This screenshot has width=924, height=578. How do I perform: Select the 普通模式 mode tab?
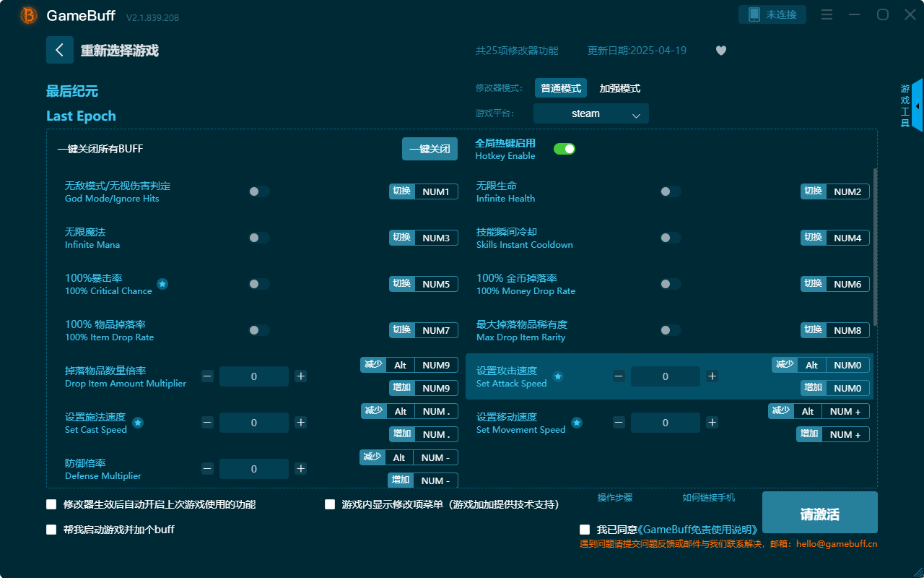click(561, 88)
